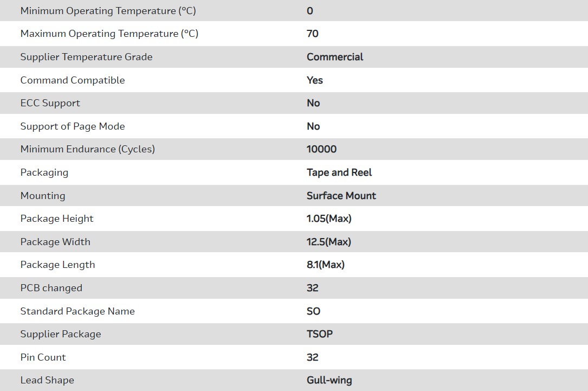Screen dimensions: 588x391
Task: Click the Tape and Reel packaging value
Action: [339, 172]
